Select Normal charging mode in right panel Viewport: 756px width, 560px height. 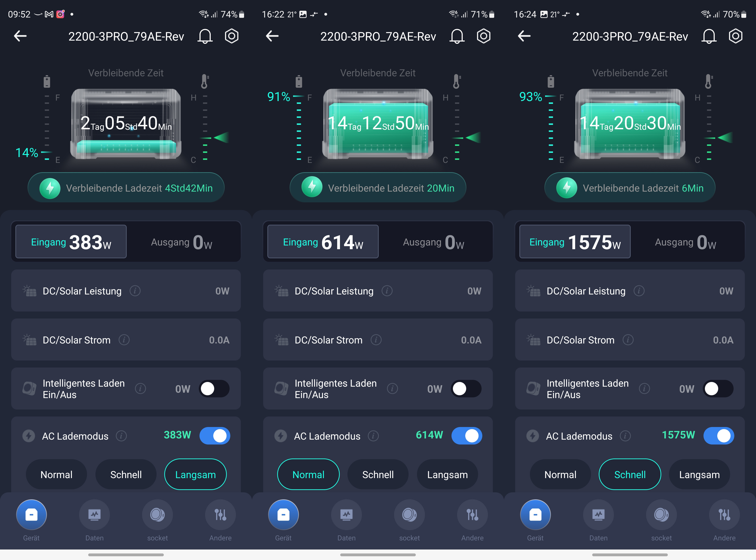point(560,474)
